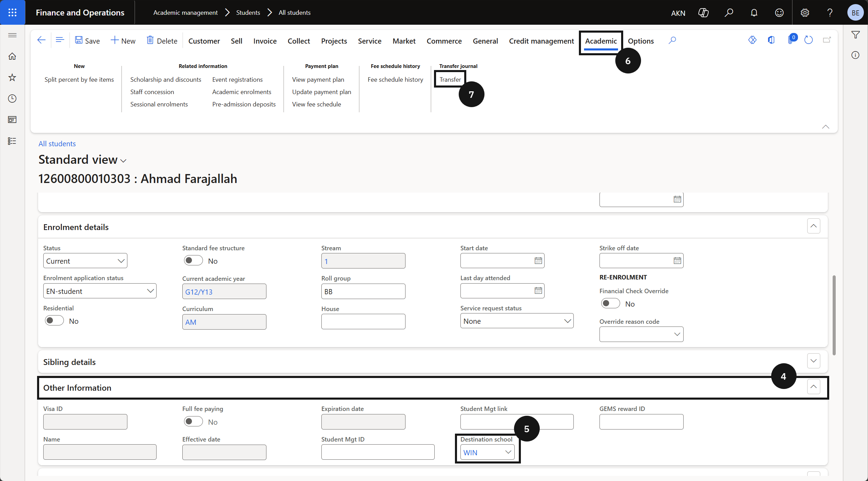Click Delete button
The width and height of the screenshot is (868, 481).
pyautogui.click(x=162, y=41)
